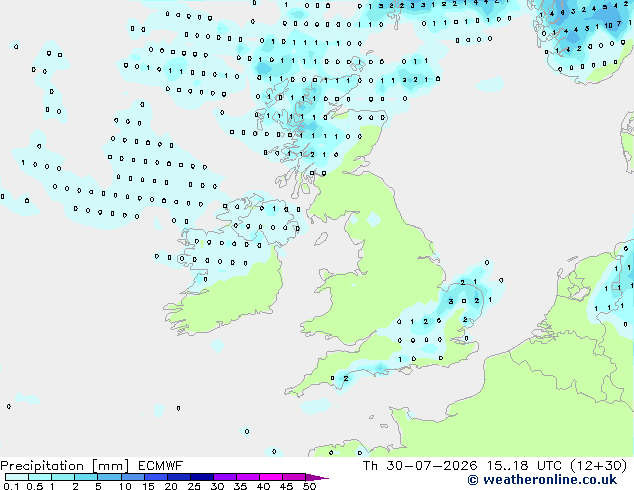The height and width of the screenshot is (490, 634).
Task: Pick the 35–40 mm violet legend swatch
Action: pos(247,477)
